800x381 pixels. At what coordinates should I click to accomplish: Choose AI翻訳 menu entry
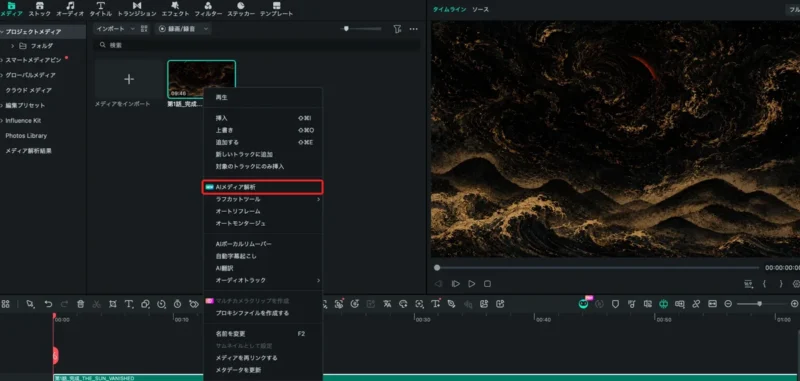click(263, 268)
